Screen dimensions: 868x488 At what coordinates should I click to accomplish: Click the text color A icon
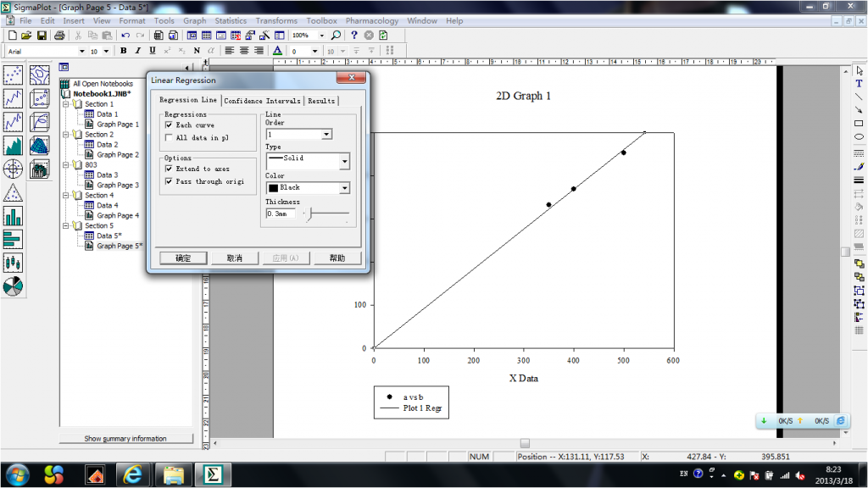[x=278, y=51]
